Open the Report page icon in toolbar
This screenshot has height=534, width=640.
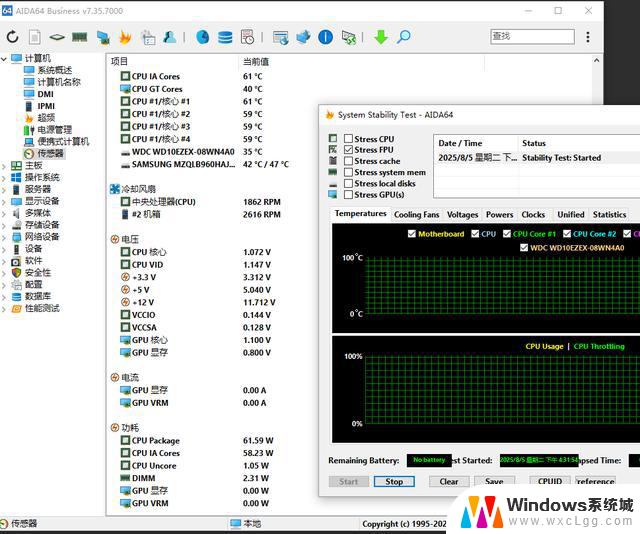pos(35,37)
